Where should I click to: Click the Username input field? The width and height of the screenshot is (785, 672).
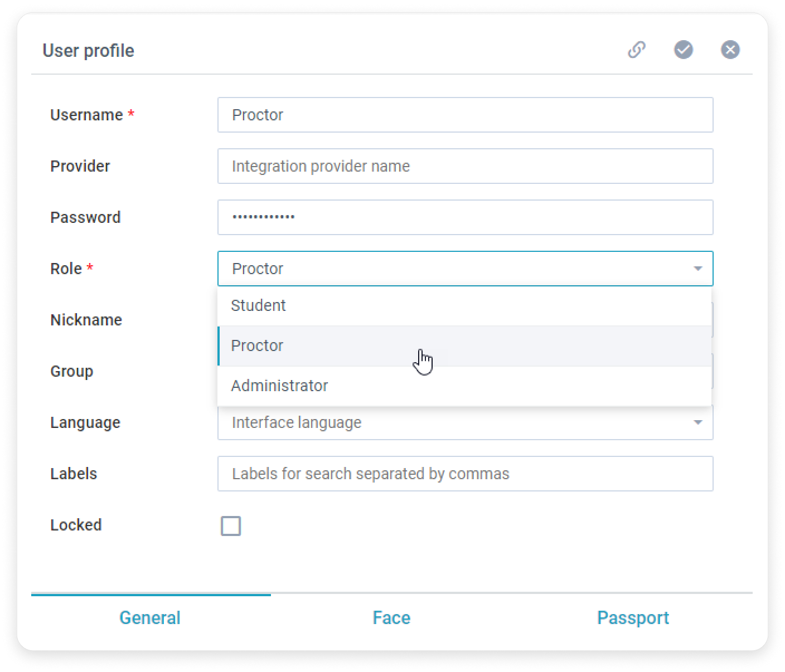[465, 115]
